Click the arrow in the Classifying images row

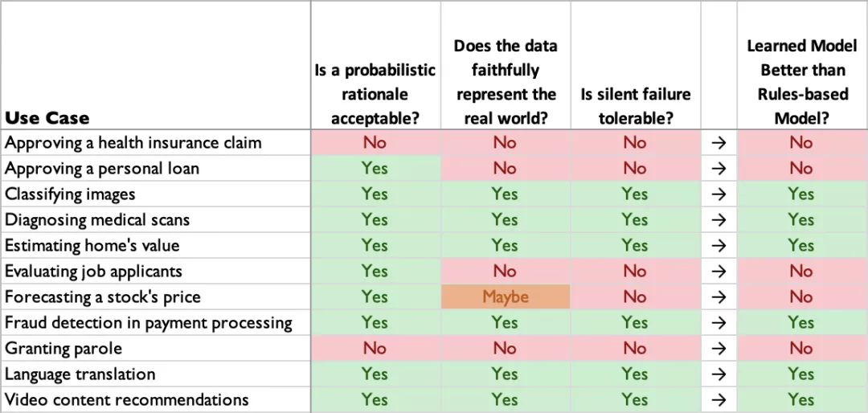tap(719, 194)
